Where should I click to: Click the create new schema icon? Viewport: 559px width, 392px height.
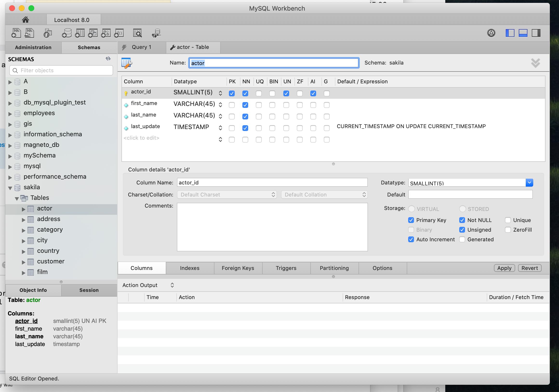[x=67, y=33]
